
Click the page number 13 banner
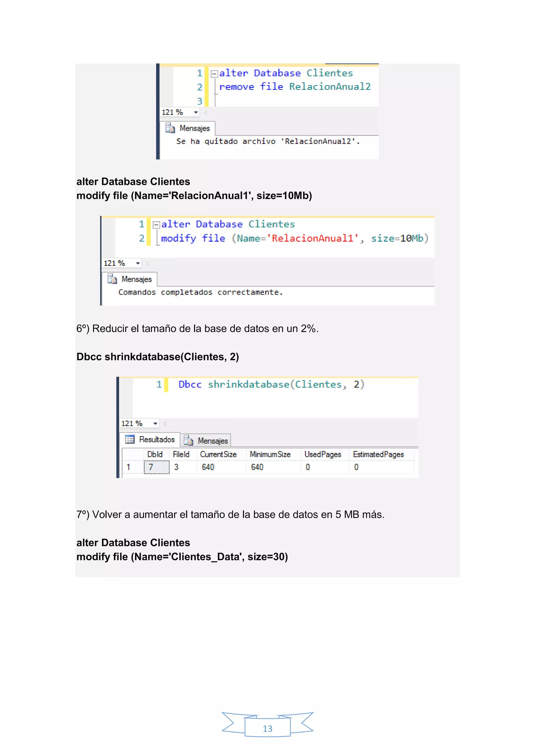click(267, 728)
